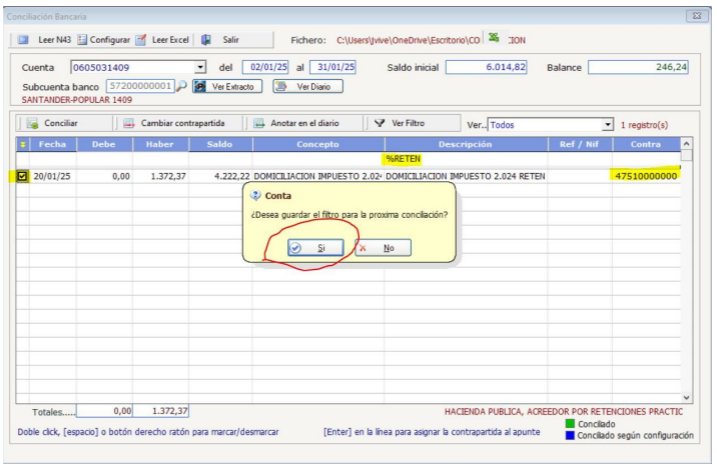Screen dimensions: 717x466
Task: Open Configurar from the toolbar
Action: pyautogui.click(x=82, y=40)
